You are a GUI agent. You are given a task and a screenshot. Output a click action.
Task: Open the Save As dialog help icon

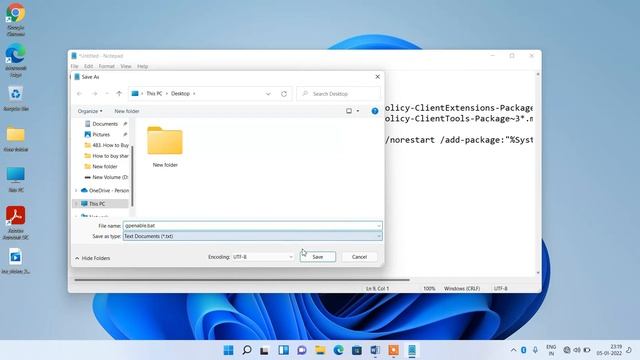375,111
